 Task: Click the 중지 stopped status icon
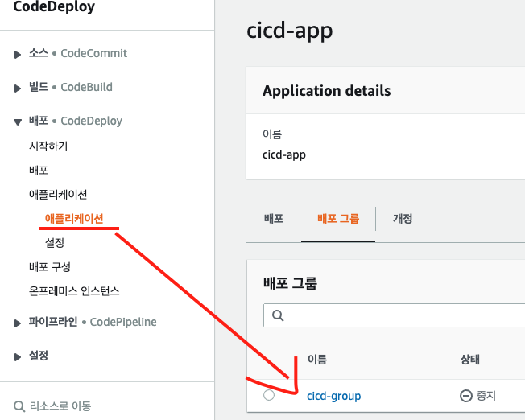pyautogui.click(x=465, y=396)
